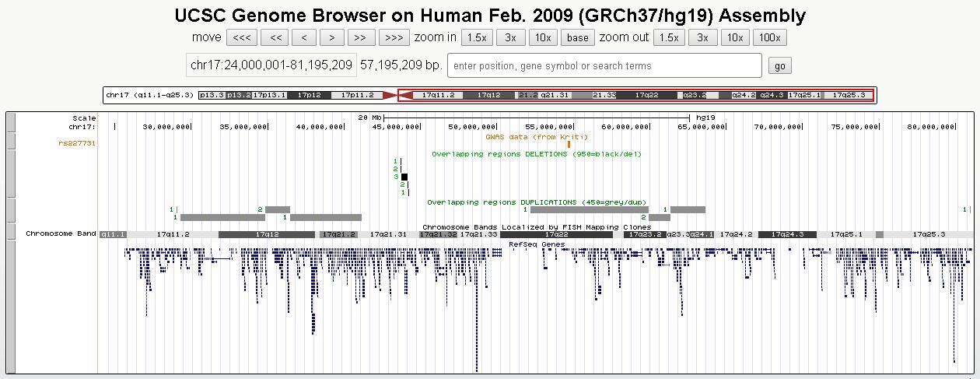This screenshot has width=980, height=379.
Task: Click the 17p12 band on the ideogram
Action: pos(309,95)
